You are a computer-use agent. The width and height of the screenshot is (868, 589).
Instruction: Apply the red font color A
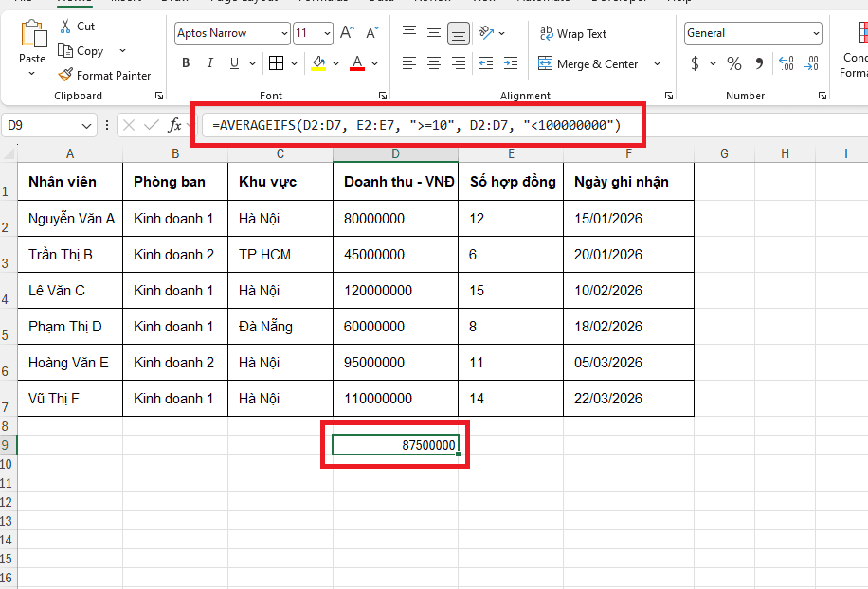pos(357,63)
